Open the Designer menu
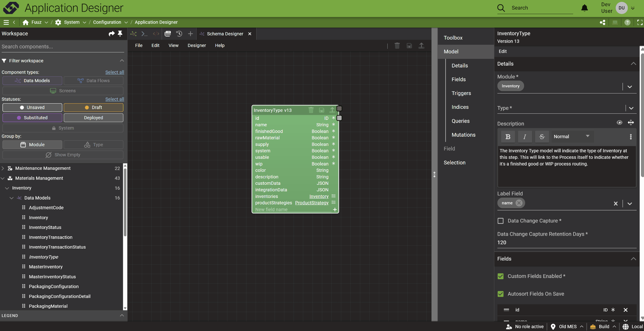 coord(197,45)
